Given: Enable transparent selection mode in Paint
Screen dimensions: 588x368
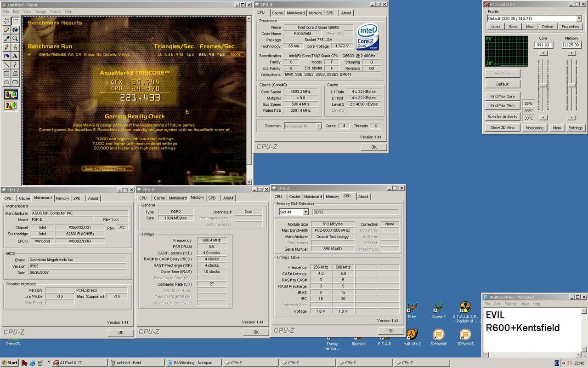Looking at the screenshot, I should [x=11, y=106].
